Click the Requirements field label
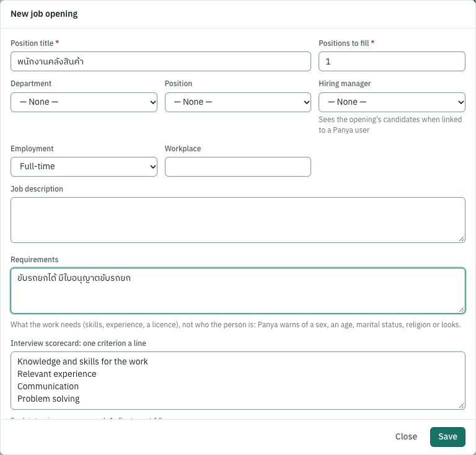The height and width of the screenshot is (455, 476). 34,260
